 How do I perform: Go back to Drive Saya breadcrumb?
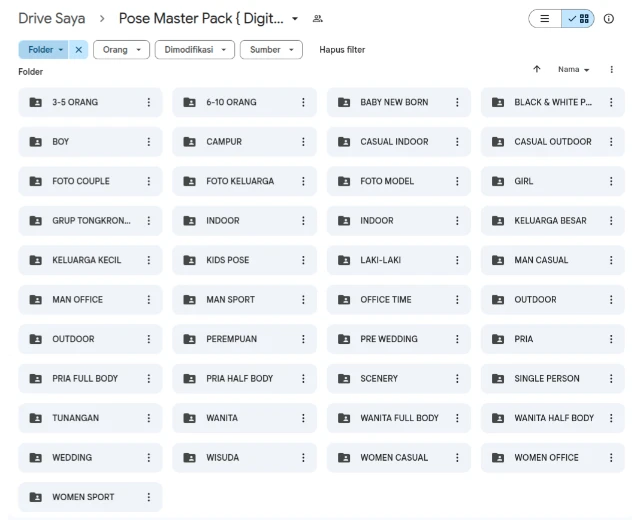click(x=52, y=18)
